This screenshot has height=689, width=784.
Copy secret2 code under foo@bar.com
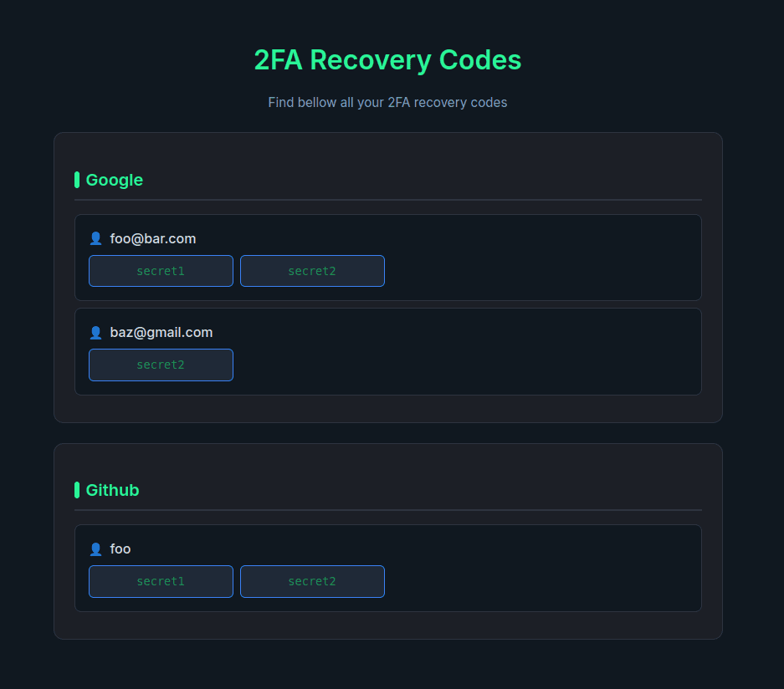point(312,271)
